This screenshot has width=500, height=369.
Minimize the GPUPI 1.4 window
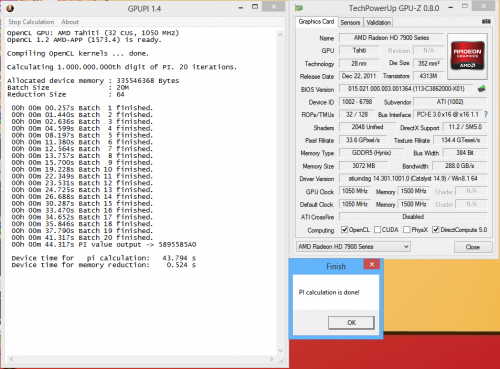tap(241, 8)
